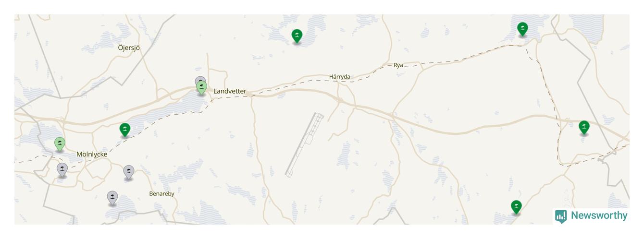Select the light green marker above Mölnlycke label
Viewport: 644px width, 239px height.
pyautogui.click(x=60, y=144)
